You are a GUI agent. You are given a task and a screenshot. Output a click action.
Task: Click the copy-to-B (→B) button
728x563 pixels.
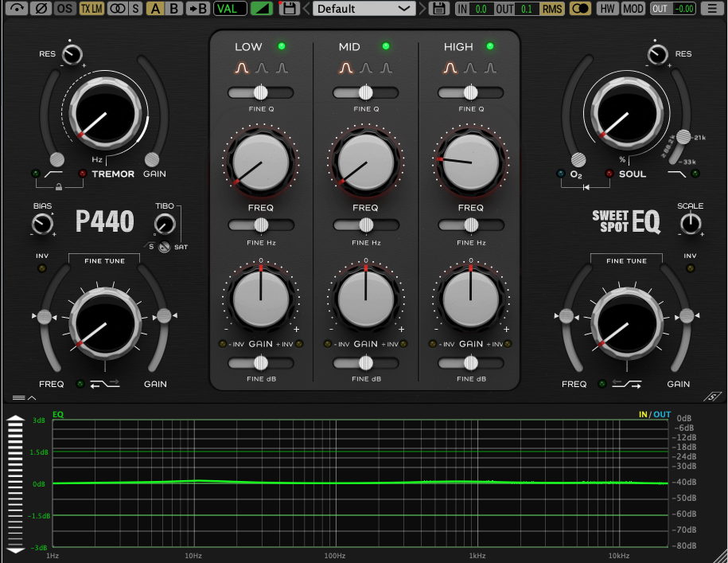tap(197, 8)
